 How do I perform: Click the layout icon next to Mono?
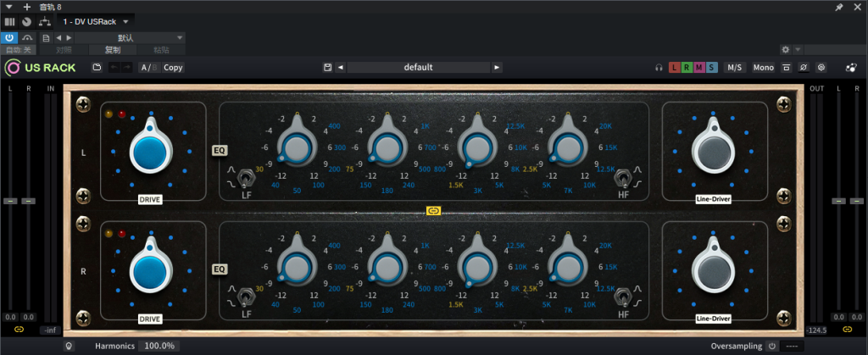[786, 68]
